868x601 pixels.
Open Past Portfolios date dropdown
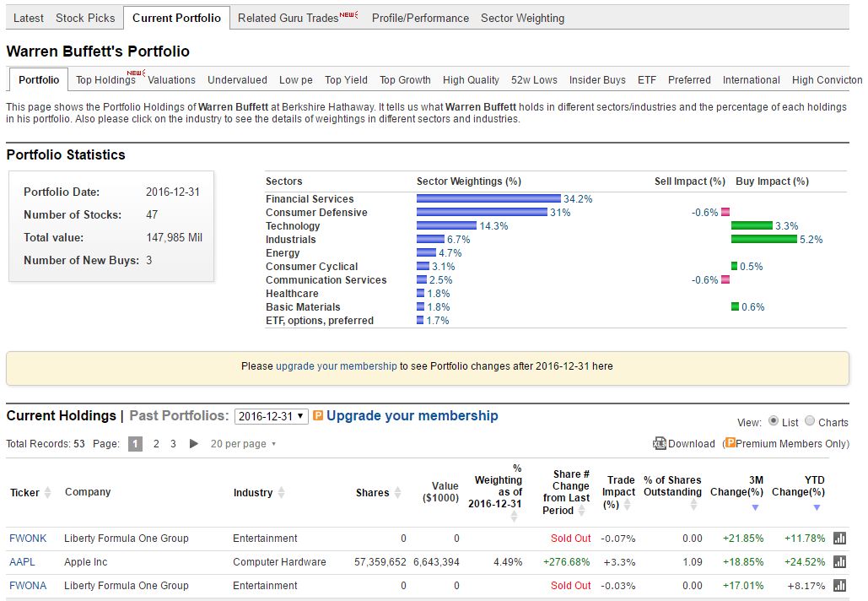point(272,416)
